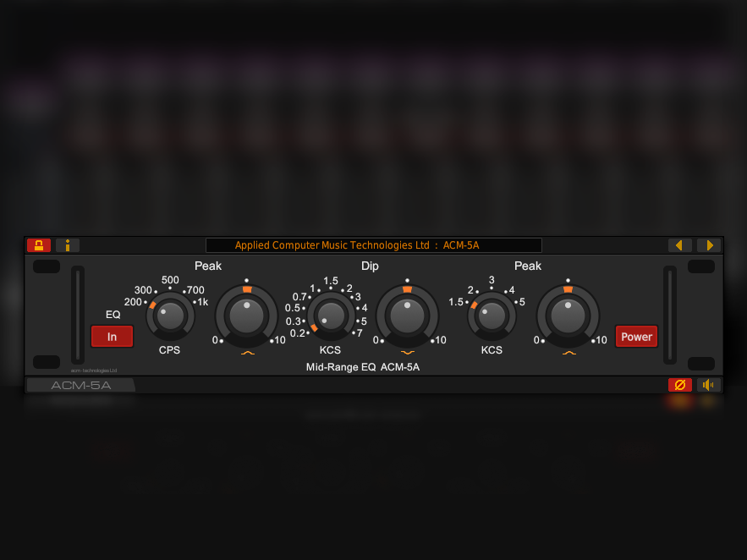The height and width of the screenshot is (560, 747).
Task: Toggle the Power switch
Action: click(x=636, y=337)
